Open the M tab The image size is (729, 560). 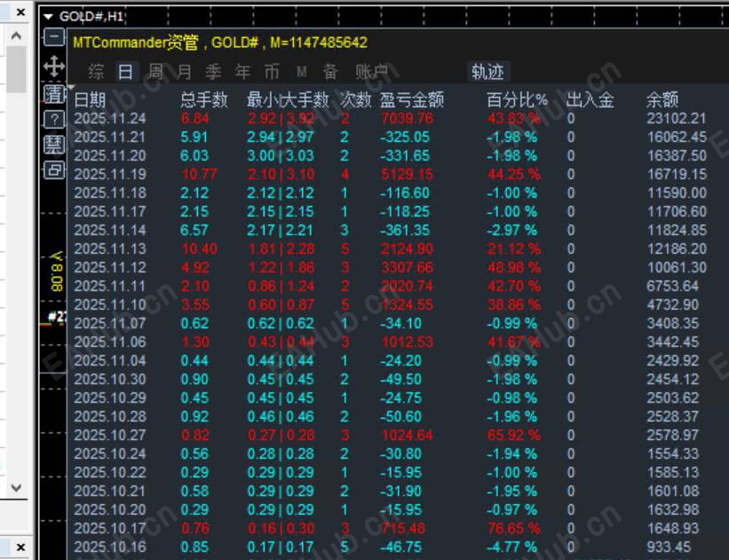click(x=301, y=72)
